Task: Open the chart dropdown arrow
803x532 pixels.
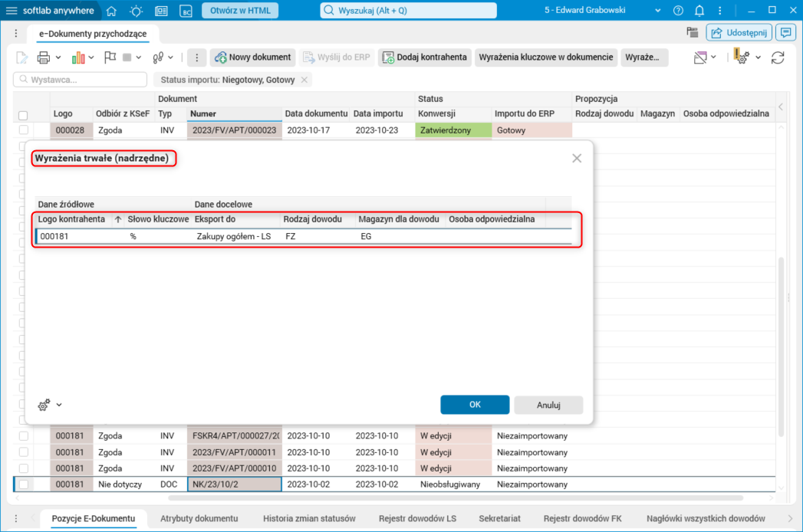Action: pyautogui.click(x=91, y=57)
